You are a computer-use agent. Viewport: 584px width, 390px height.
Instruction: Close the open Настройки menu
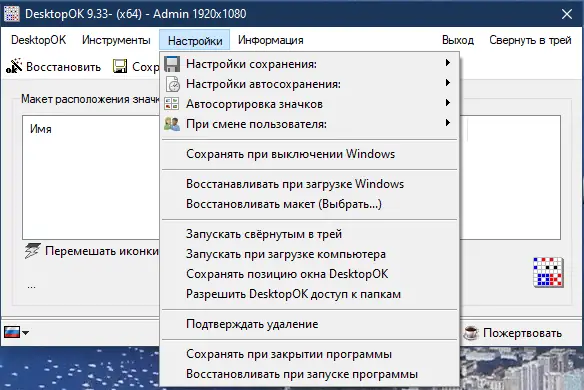click(x=195, y=40)
